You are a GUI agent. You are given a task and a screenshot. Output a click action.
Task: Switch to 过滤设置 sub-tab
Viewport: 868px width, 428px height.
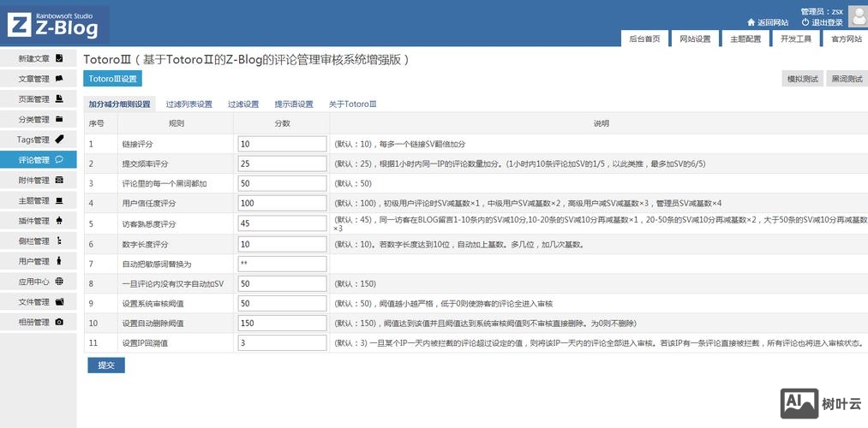click(x=243, y=104)
